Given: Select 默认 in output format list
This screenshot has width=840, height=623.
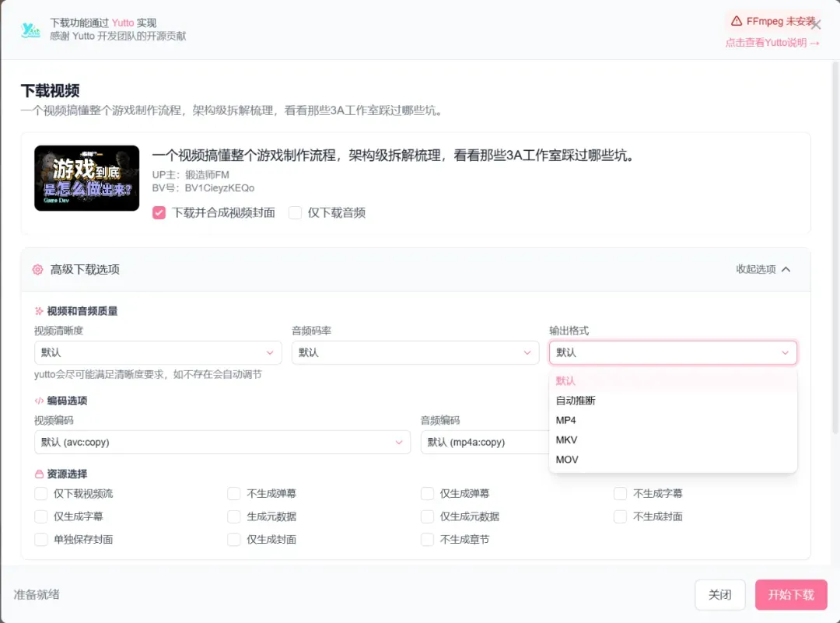Looking at the screenshot, I should click(x=673, y=381).
